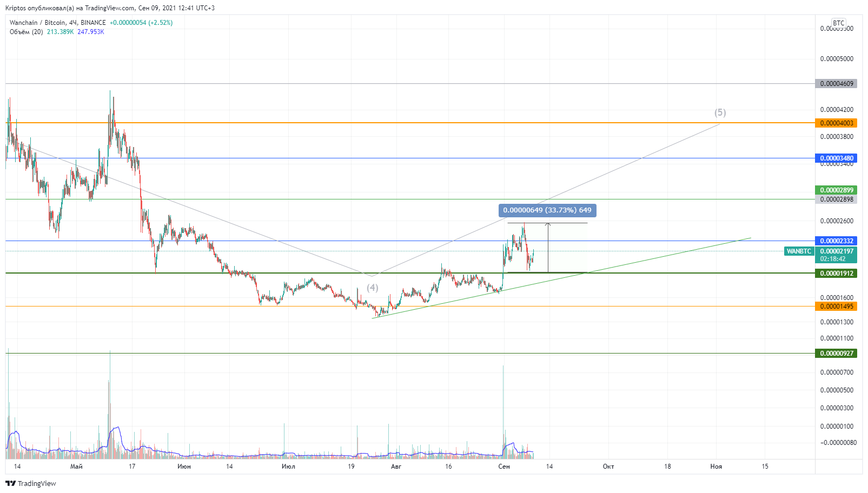The height and width of the screenshot is (493, 868).
Task: Click the +0.00000054 (+2.52%) change value
Action: (x=141, y=23)
